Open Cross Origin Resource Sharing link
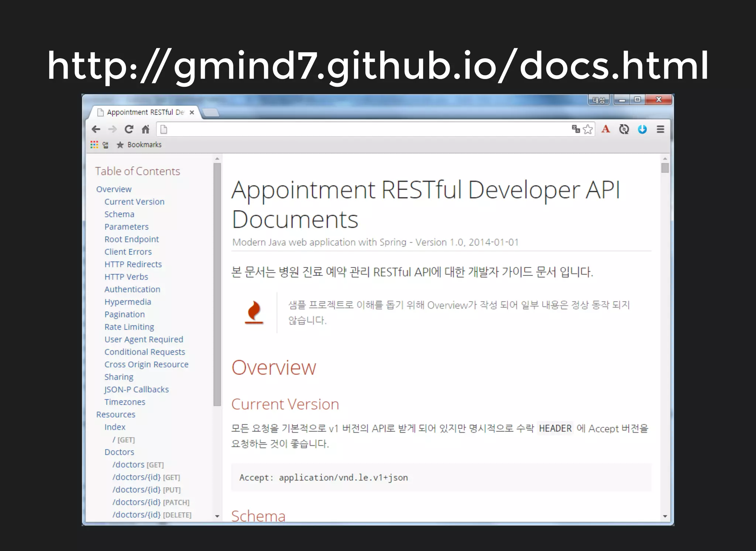This screenshot has width=756, height=551. coord(147,371)
